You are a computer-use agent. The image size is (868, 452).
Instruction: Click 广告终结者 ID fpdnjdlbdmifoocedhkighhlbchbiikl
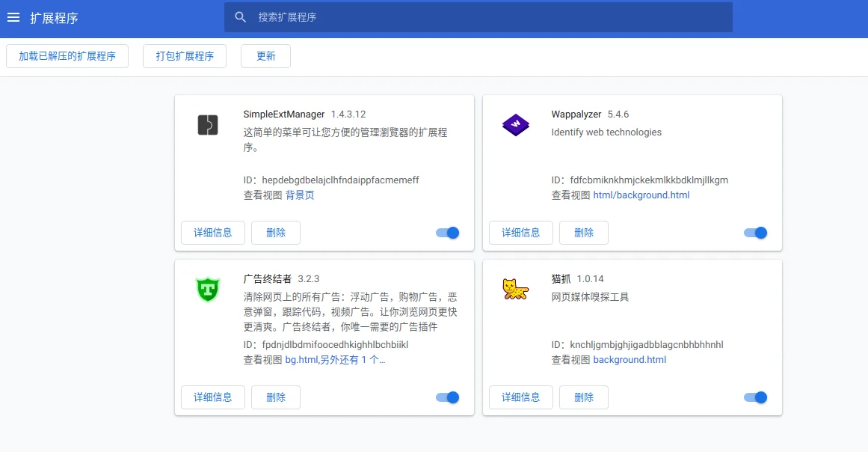[335, 344]
